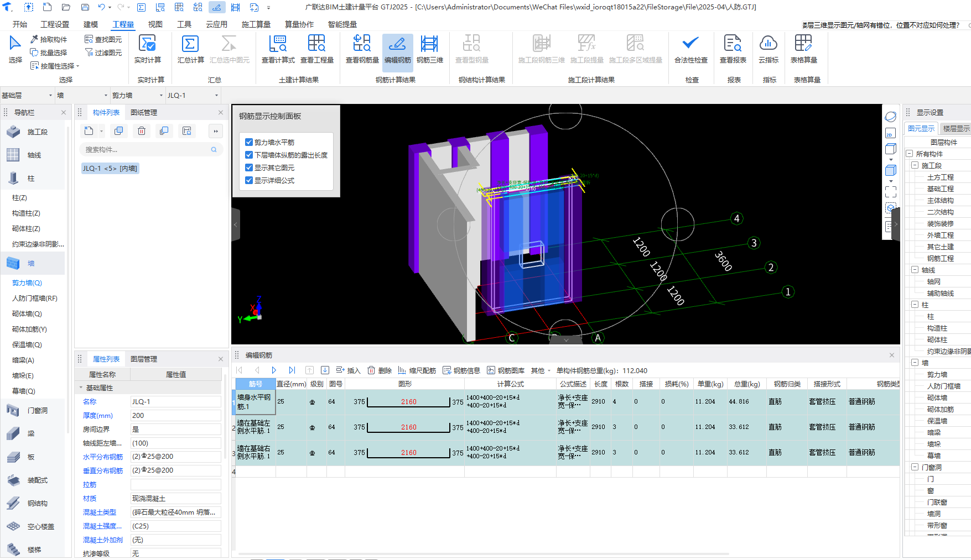Click the 插入 rebar row button
Viewport: 971px width, 560px height.
[348, 370]
